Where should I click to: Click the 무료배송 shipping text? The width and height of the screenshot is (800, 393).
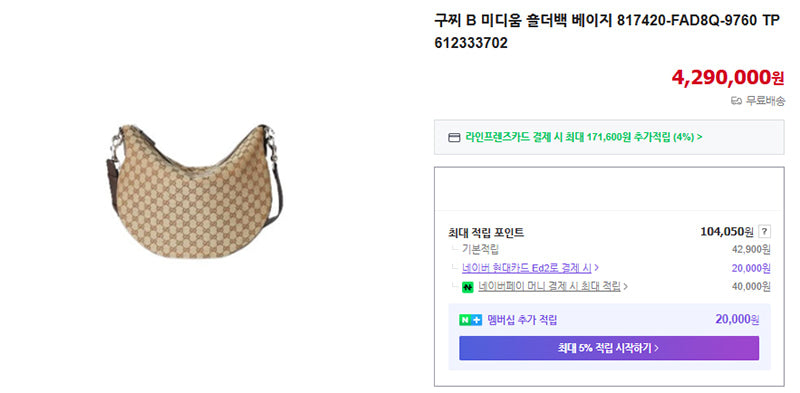pos(765,101)
